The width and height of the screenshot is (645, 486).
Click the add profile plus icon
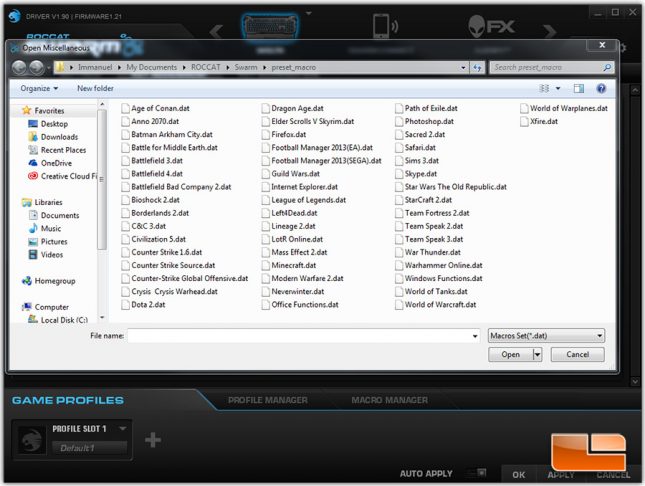pos(153,440)
